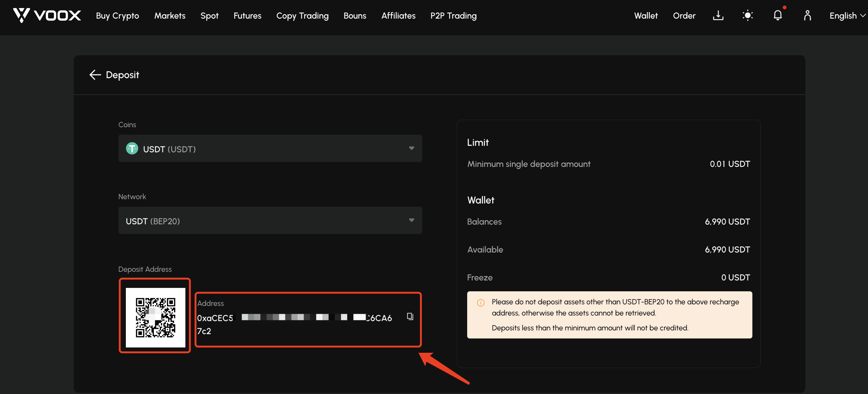Click the Deposit page title
This screenshot has height=394, width=868.
[x=122, y=75]
